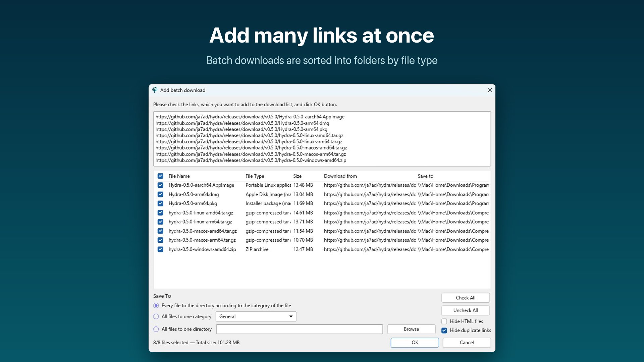Toggle the select-all checkbox beside File Name
Image resolution: width=644 pixels, height=362 pixels.
pyautogui.click(x=160, y=176)
